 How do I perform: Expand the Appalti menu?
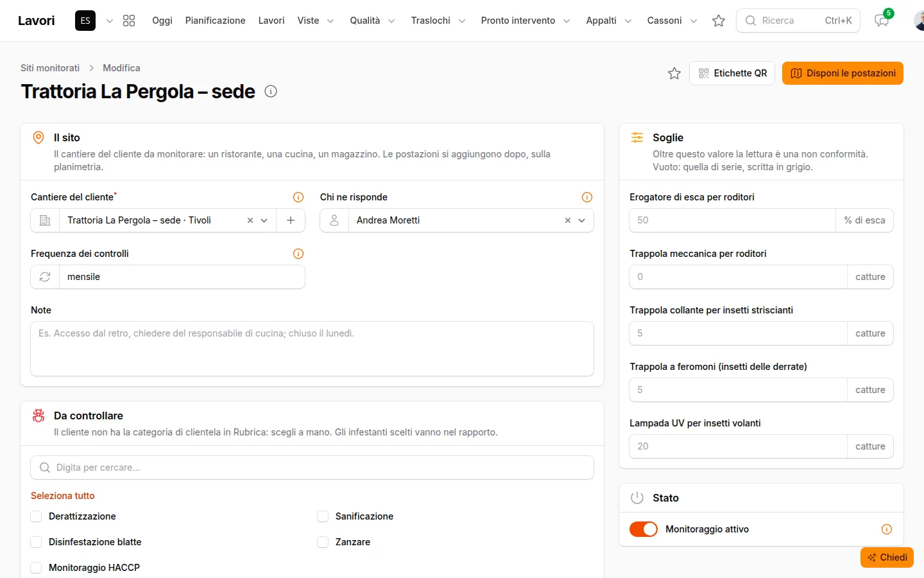(609, 21)
